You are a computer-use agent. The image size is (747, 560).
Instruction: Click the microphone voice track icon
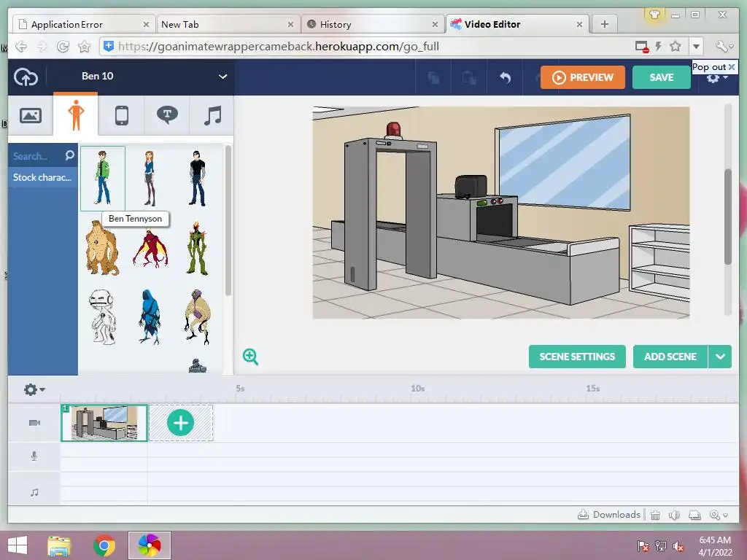point(34,456)
